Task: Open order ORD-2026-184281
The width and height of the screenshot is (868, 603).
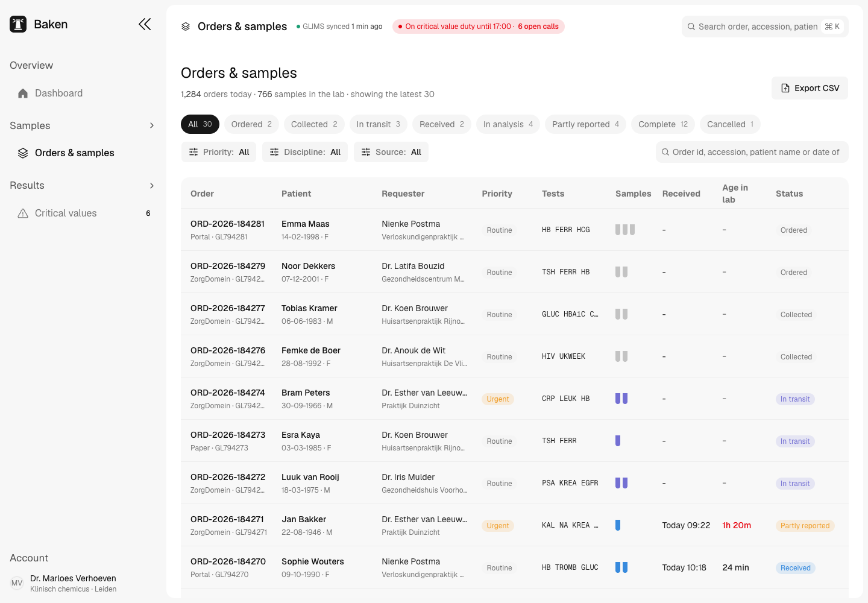Action: 227,224
